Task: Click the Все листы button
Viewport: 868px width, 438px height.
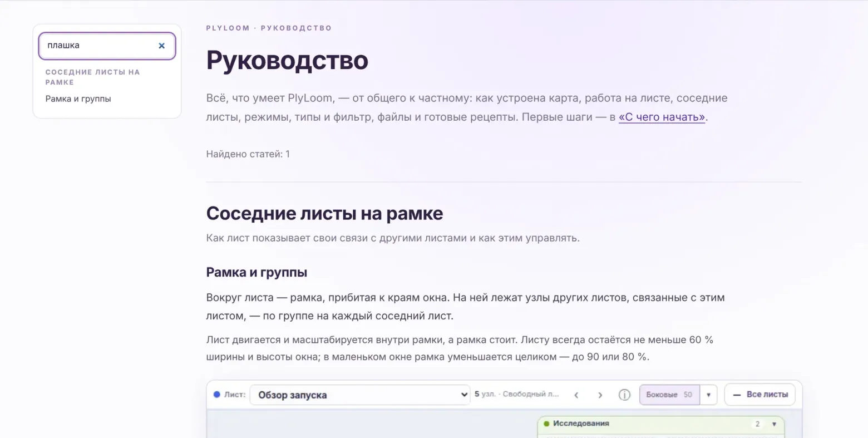Action: pyautogui.click(x=759, y=395)
